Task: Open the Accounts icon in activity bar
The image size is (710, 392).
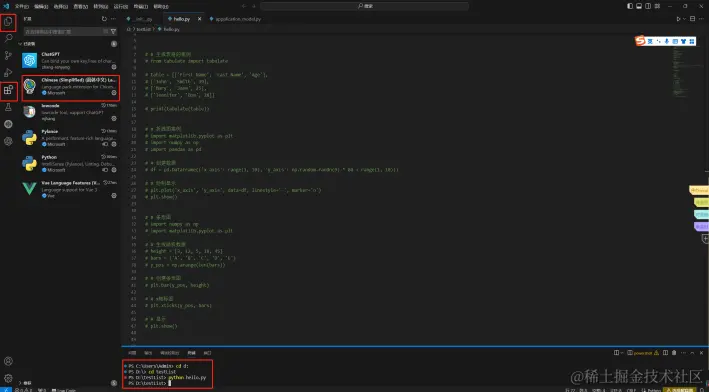Action: (x=8, y=361)
